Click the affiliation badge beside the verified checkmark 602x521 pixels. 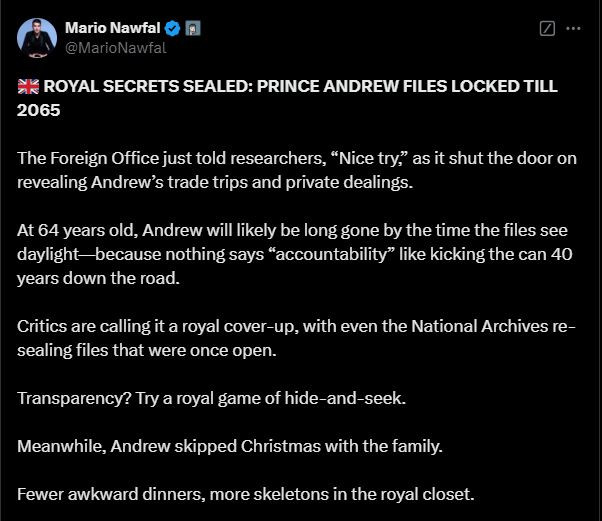pyautogui.click(x=192, y=28)
